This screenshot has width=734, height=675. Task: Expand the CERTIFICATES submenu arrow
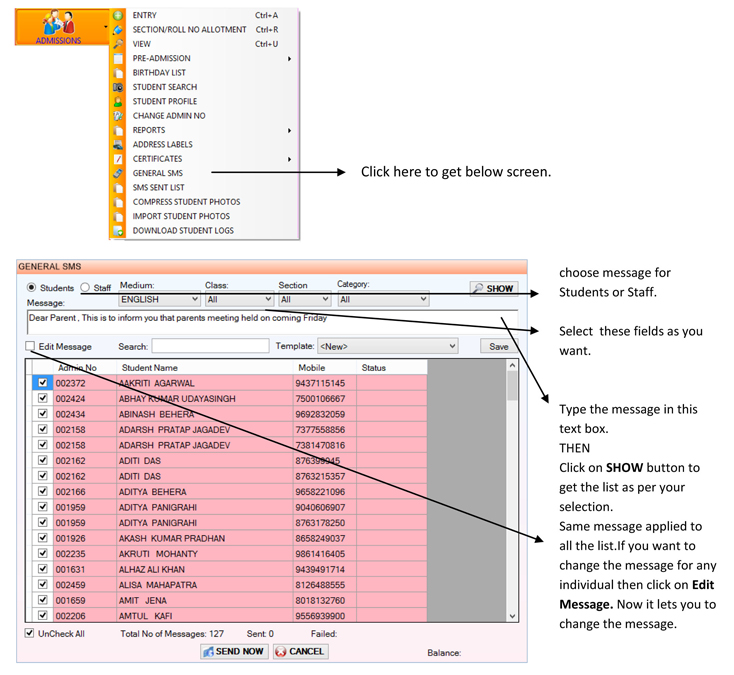pyautogui.click(x=289, y=160)
